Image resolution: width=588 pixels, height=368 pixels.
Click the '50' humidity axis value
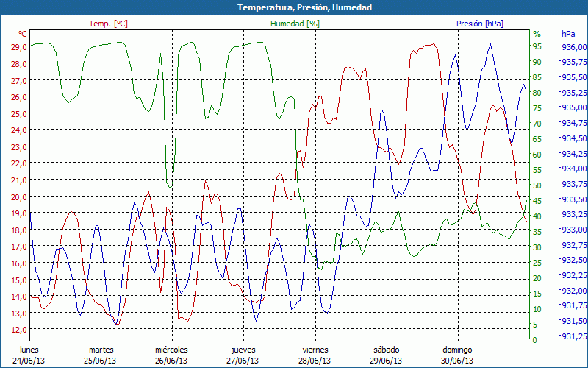(537, 185)
